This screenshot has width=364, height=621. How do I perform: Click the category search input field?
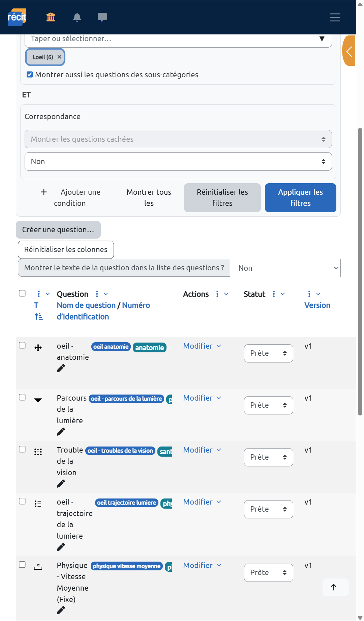pyautogui.click(x=172, y=39)
